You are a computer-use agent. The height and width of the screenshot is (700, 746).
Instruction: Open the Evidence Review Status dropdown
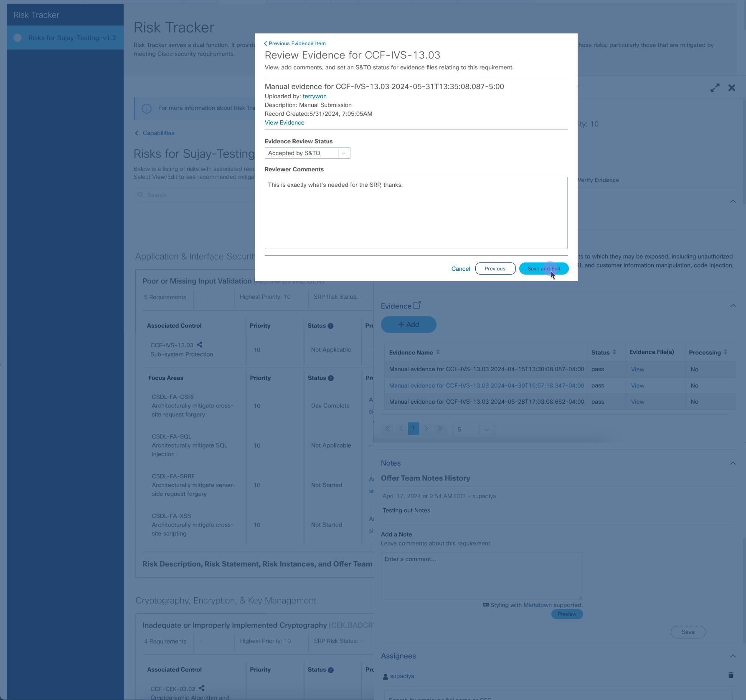[x=307, y=153]
